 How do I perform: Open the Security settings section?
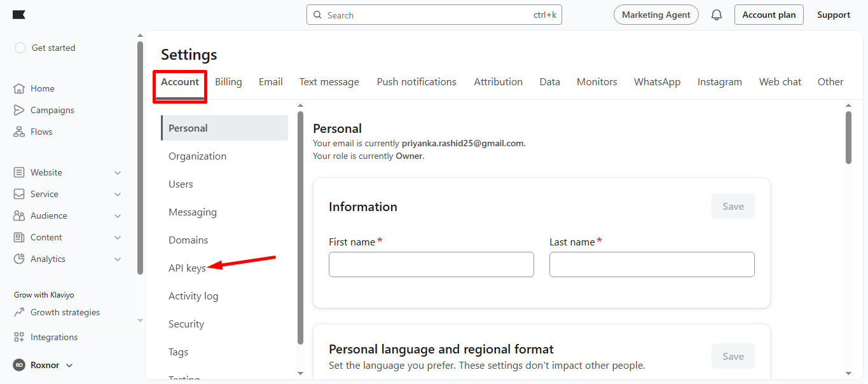click(x=186, y=324)
